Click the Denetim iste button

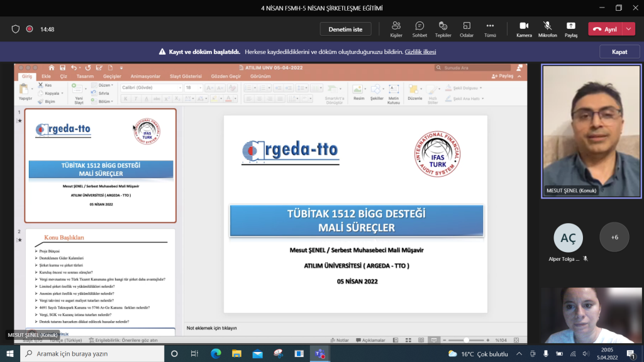pos(345,29)
